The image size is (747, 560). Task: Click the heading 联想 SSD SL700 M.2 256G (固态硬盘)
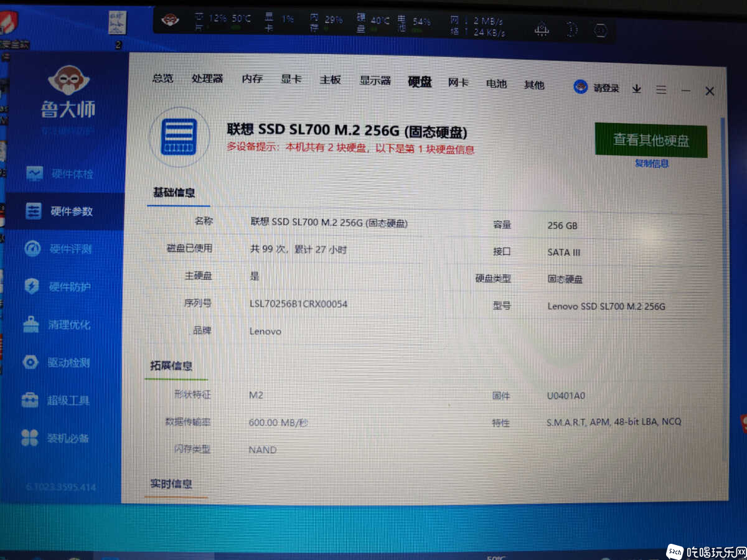point(347,131)
